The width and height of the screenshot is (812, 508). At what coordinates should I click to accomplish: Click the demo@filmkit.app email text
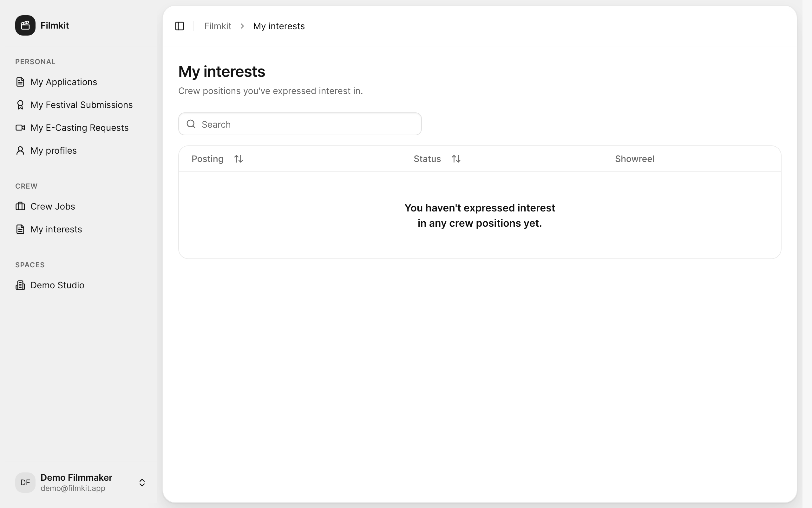[x=73, y=488]
